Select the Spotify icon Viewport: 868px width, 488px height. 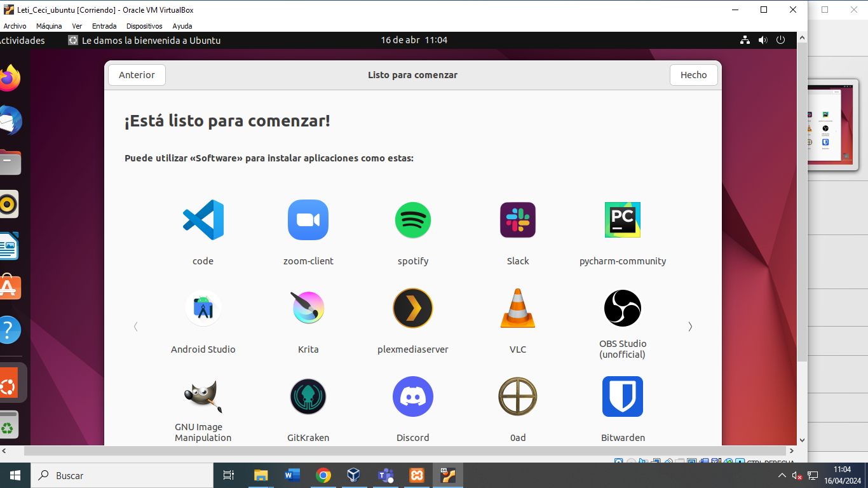pos(413,220)
